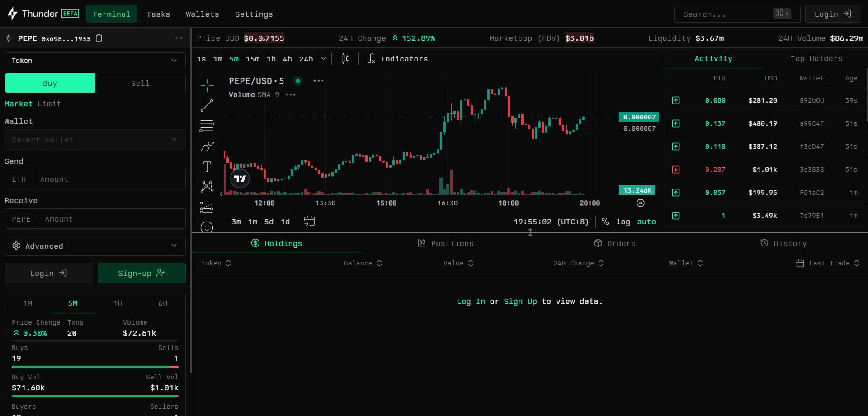
Task: Switch to Buy mode
Action: click(50, 83)
